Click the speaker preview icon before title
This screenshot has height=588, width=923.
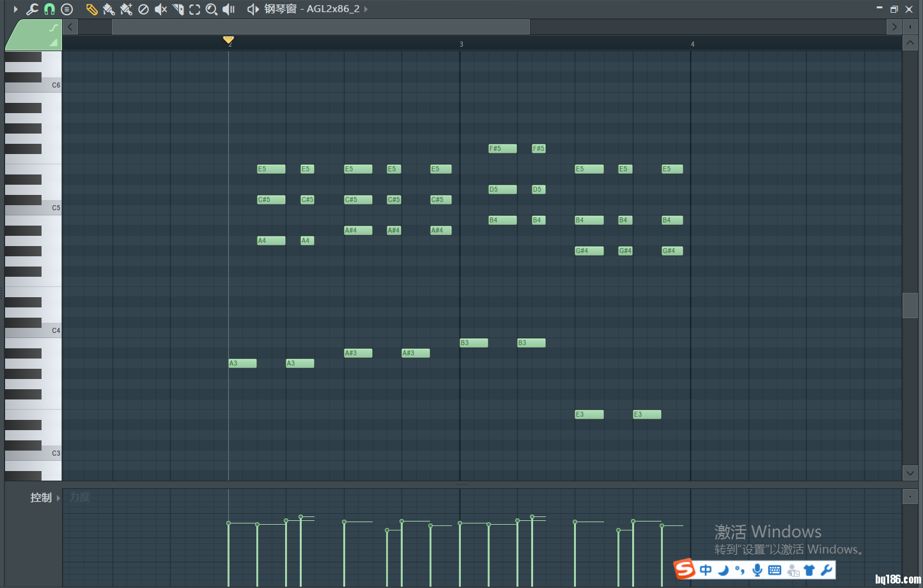click(x=252, y=9)
